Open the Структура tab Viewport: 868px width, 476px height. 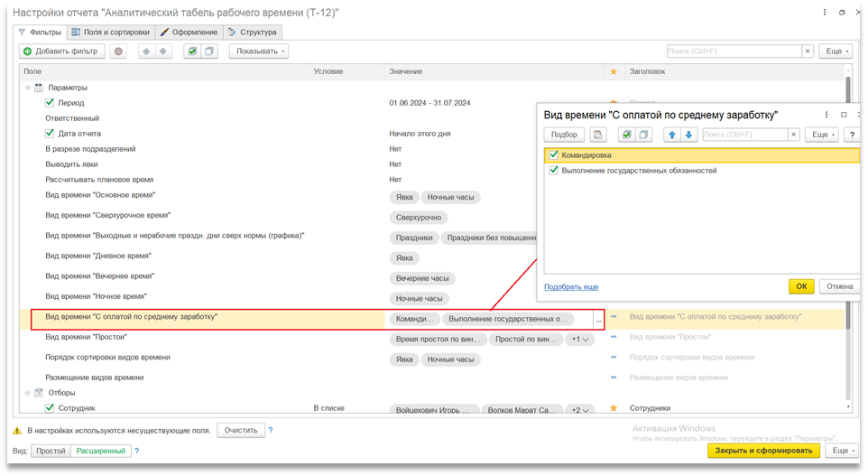click(x=251, y=32)
